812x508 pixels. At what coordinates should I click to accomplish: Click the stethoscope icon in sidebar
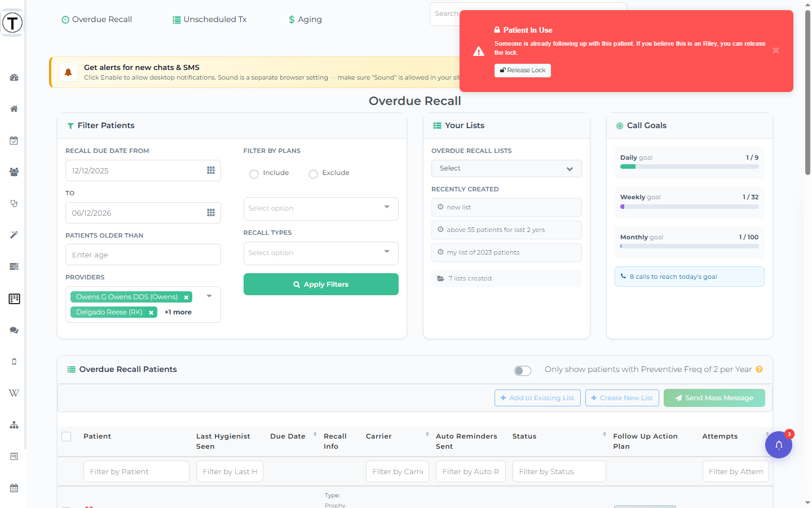(x=14, y=204)
